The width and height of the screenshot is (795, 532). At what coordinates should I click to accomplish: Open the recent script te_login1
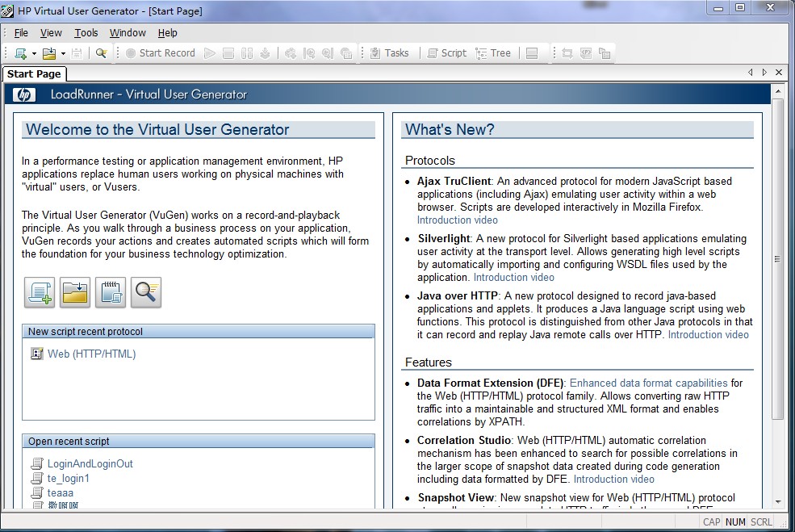[69, 478]
